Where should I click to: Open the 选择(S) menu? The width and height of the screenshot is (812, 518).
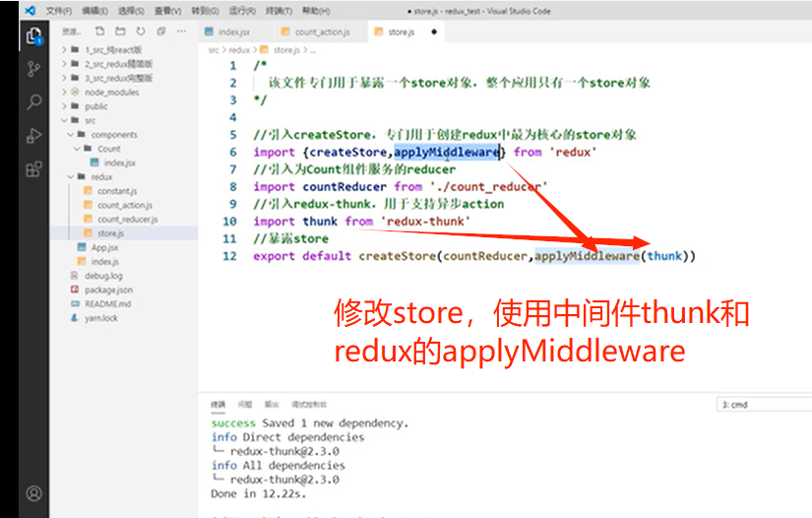[131, 11]
